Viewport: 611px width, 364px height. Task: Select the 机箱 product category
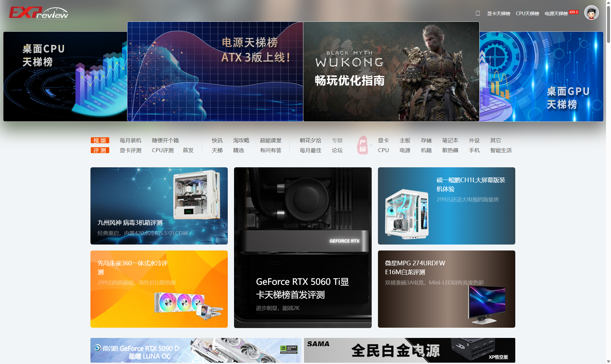(426, 150)
